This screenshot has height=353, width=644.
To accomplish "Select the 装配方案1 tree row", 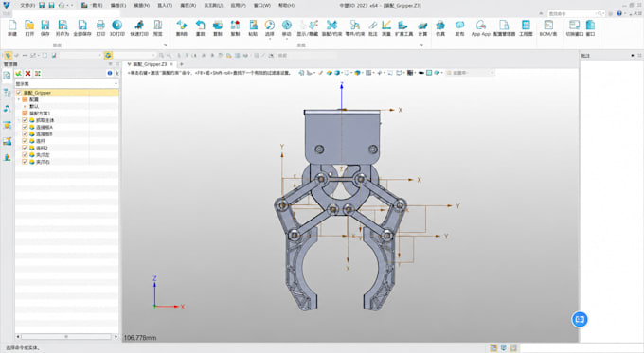I will pyautogui.click(x=67, y=114).
